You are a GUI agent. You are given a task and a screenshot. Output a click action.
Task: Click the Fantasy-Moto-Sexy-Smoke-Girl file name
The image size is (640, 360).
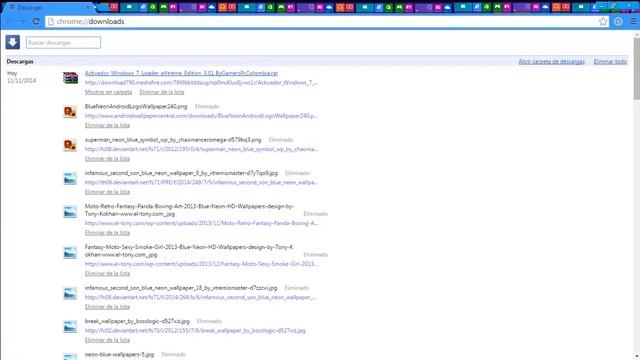pyautogui.click(x=189, y=251)
